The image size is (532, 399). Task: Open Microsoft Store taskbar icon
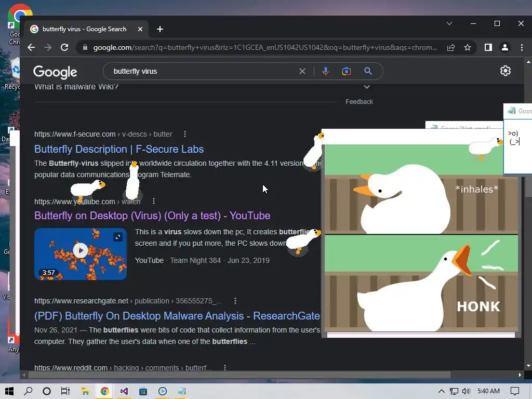pyautogui.click(x=143, y=391)
